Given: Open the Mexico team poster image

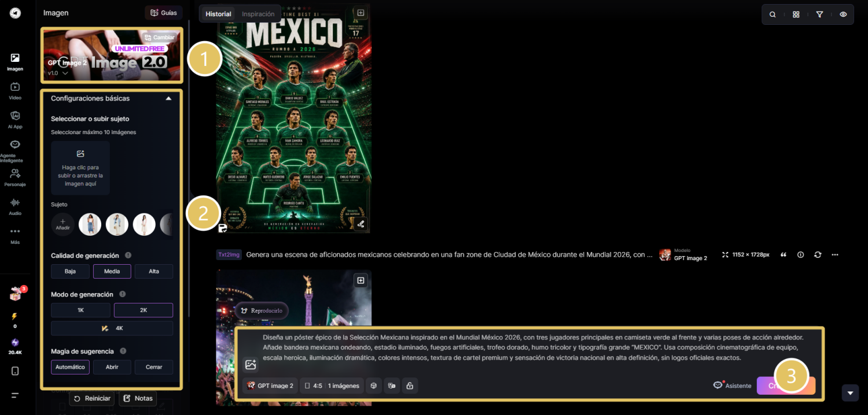Looking at the screenshot, I should [293, 118].
